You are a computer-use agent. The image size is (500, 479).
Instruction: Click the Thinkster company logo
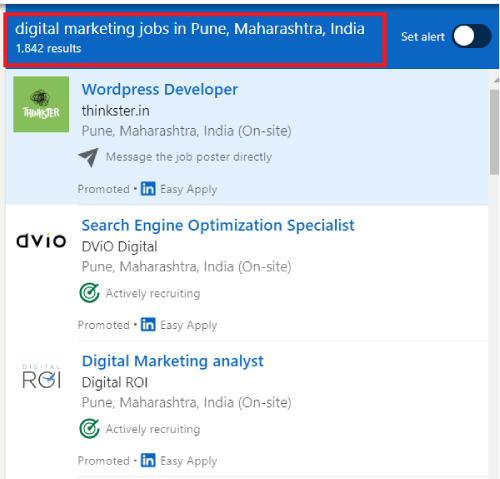pos(41,104)
